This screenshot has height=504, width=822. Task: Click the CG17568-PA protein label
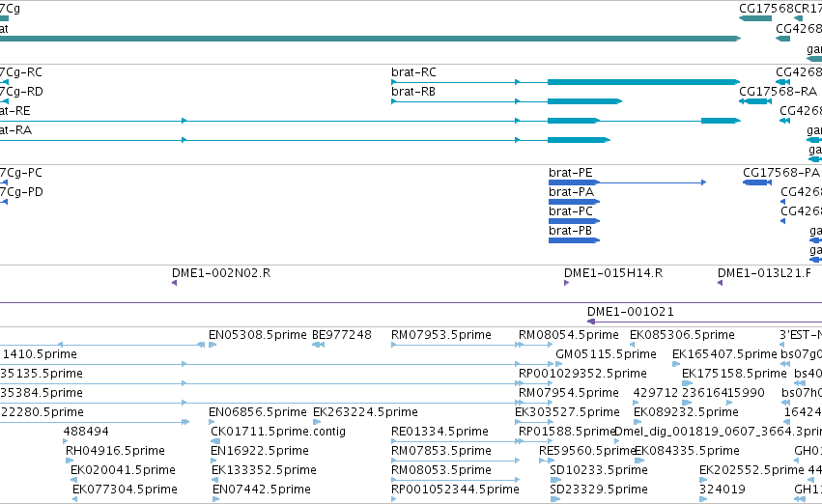781,173
